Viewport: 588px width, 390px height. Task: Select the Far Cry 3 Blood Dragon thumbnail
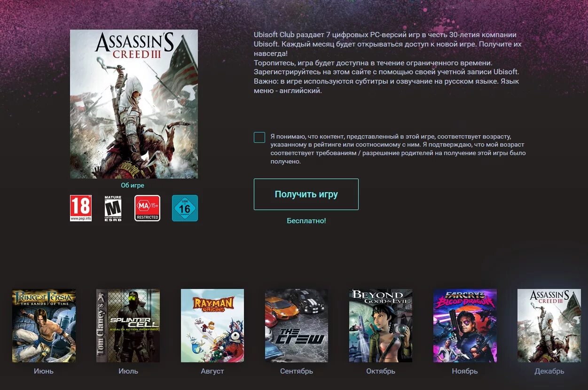pos(465,326)
